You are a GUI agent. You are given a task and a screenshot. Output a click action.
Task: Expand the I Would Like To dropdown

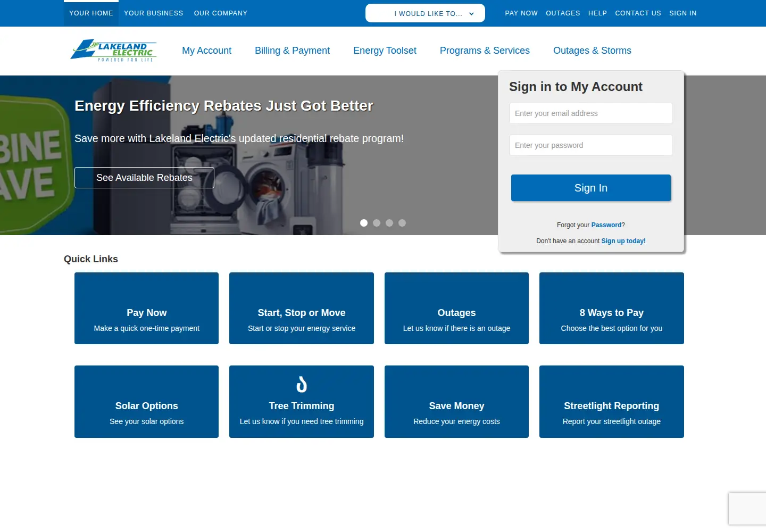click(425, 13)
